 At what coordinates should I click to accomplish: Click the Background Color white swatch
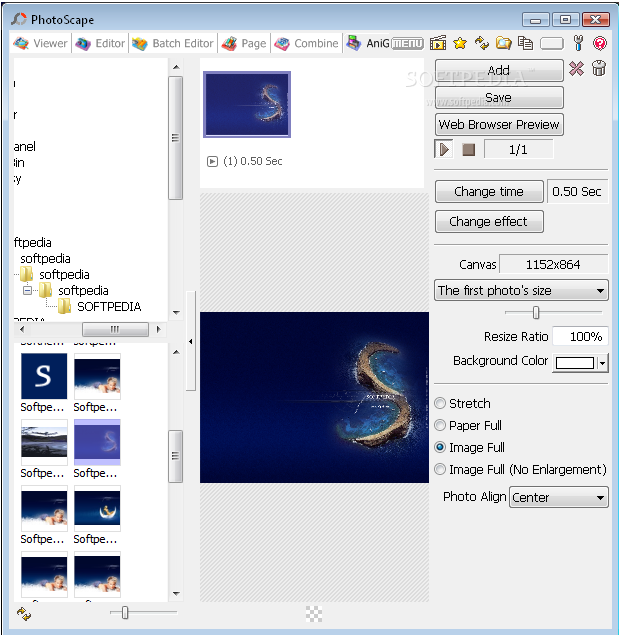click(x=575, y=363)
